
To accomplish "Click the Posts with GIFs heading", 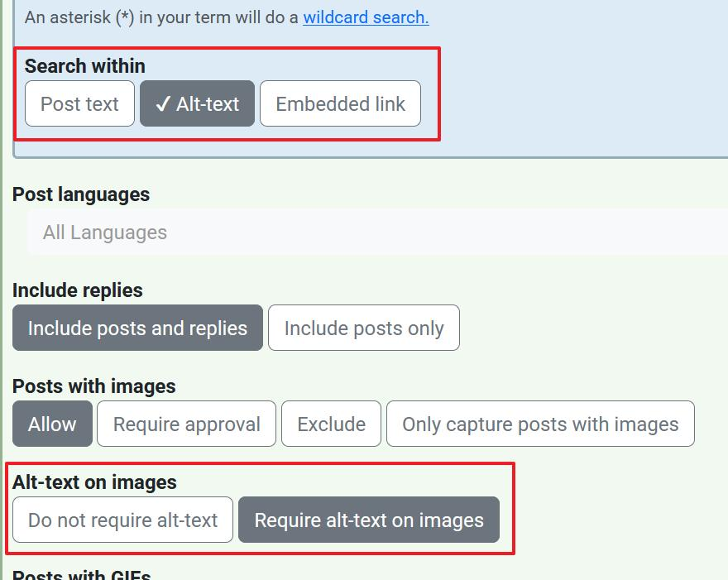I will [x=81, y=574].
